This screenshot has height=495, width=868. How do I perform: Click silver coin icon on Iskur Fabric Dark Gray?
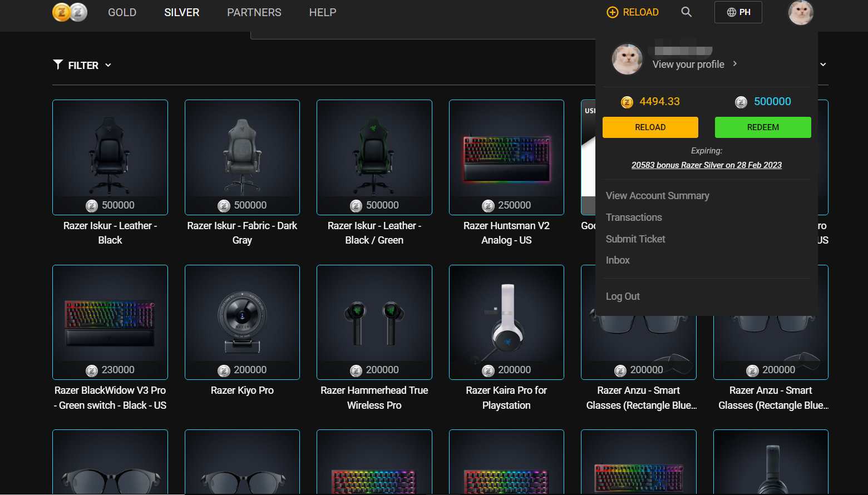(x=224, y=206)
